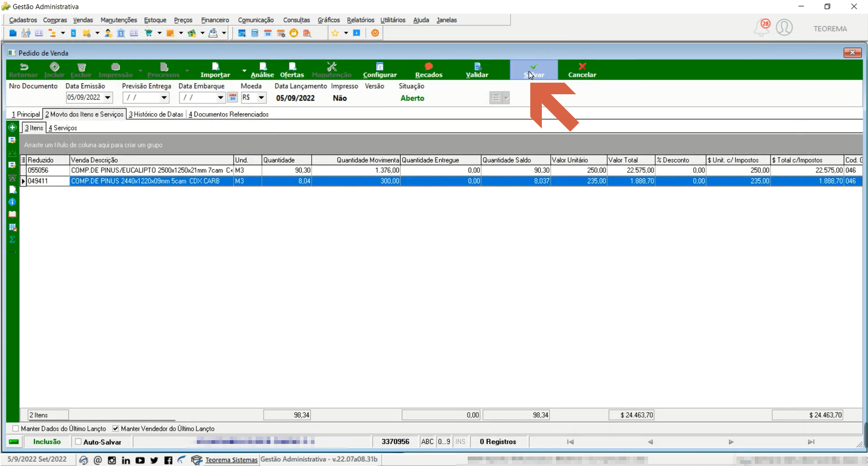
Task: Enable Manter Dados do Último Lançto checkbox
Action: (x=15, y=429)
